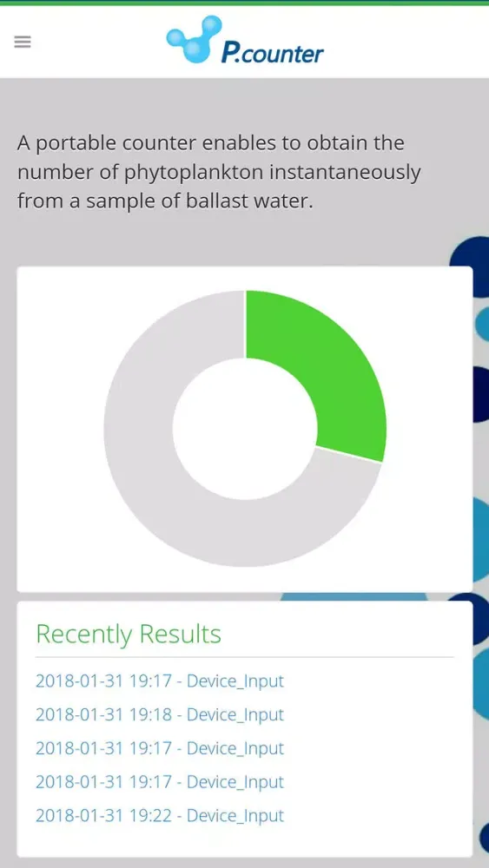The width and height of the screenshot is (489, 868).
Task: Open the 19:17 result just below the 19:18 entry
Action: [160, 748]
